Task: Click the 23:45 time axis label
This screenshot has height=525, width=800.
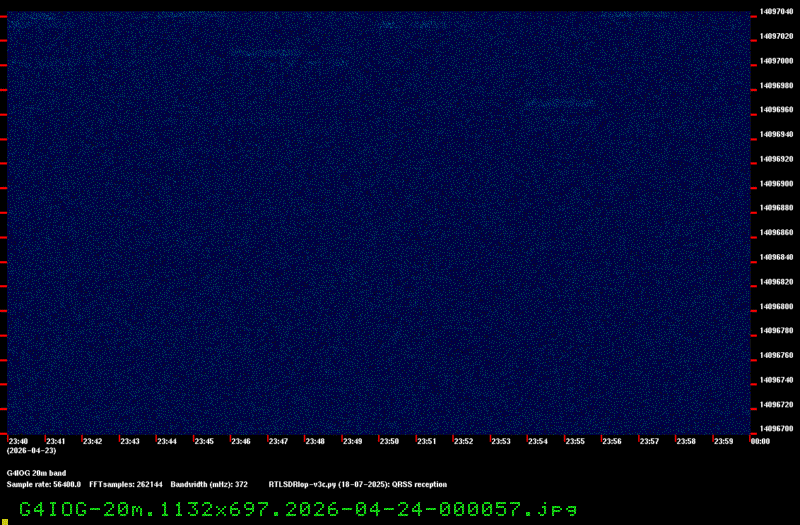Action: tap(204, 441)
